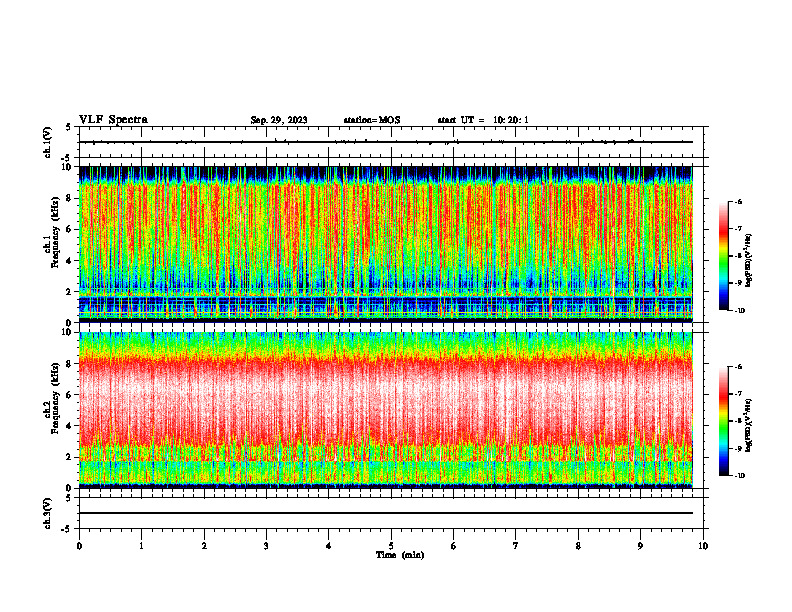The image size is (792, 612).
Task: Click the ch.3(V) lower tick label "-5"
Action: (67, 529)
